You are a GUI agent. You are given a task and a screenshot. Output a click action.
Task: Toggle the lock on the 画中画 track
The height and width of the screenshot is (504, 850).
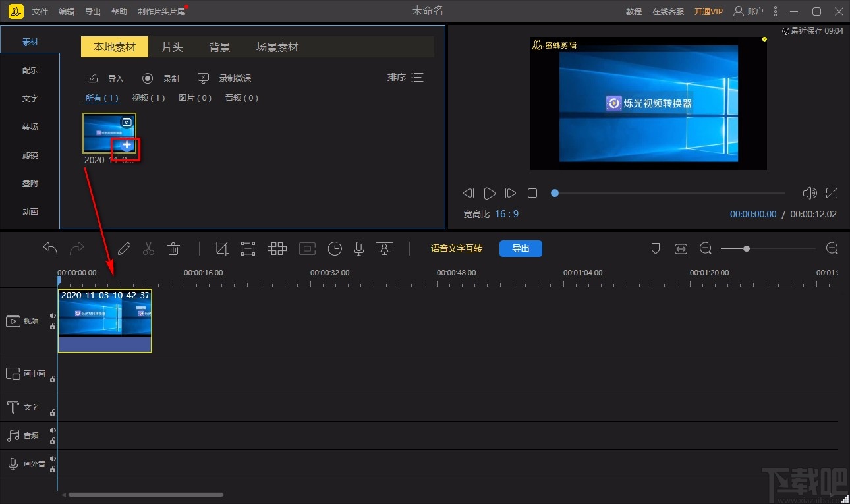pyautogui.click(x=53, y=379)
